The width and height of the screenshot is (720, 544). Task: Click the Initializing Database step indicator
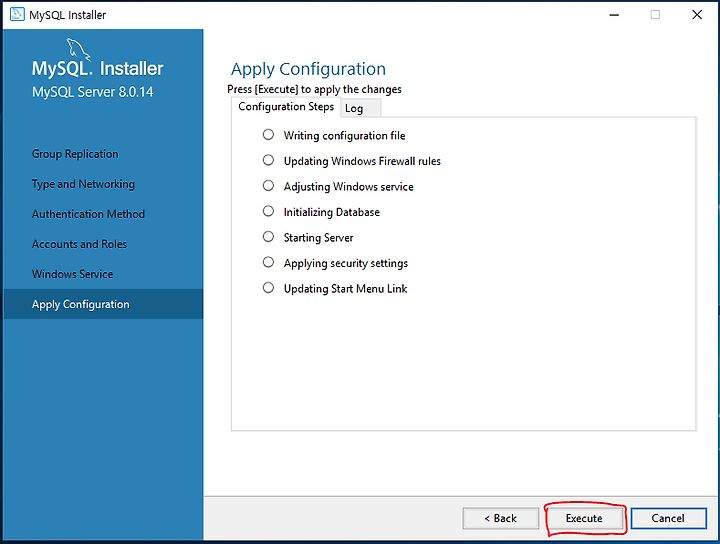pyautogui.click(x=268, y=211)
